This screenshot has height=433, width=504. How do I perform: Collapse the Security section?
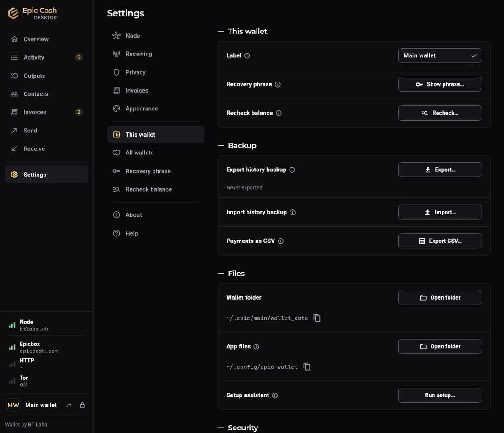[220, 428]
